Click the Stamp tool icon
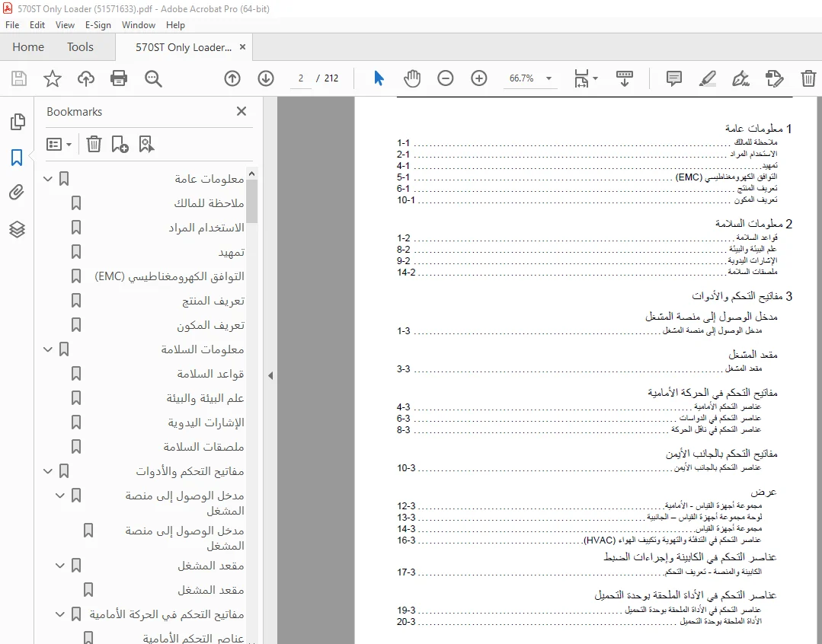822x644 pixels. point(774,78)
